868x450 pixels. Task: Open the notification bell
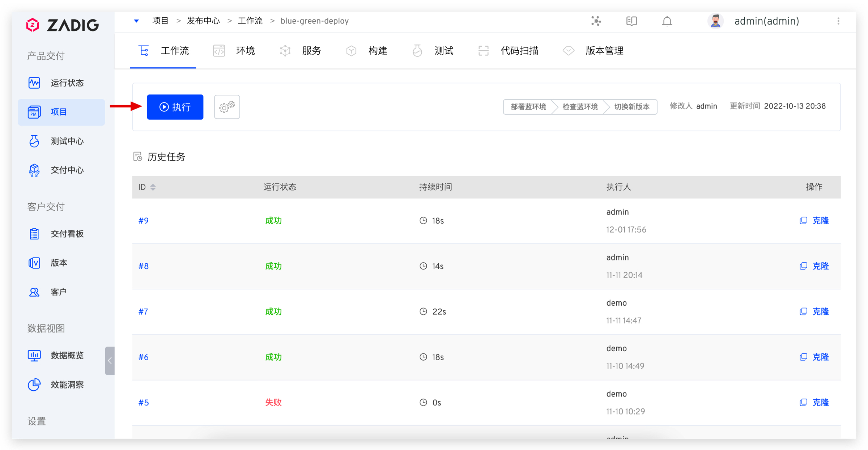pyautogui.click(x=667, y=21)
